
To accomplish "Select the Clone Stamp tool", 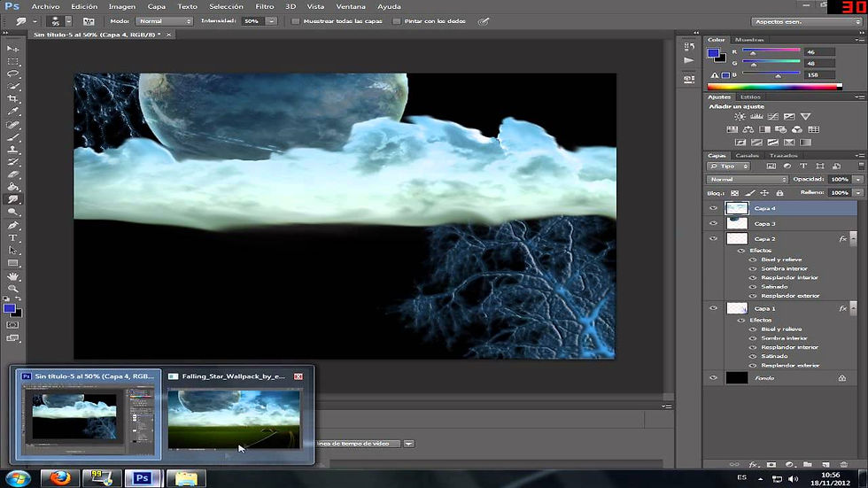I will pos(12,150).
